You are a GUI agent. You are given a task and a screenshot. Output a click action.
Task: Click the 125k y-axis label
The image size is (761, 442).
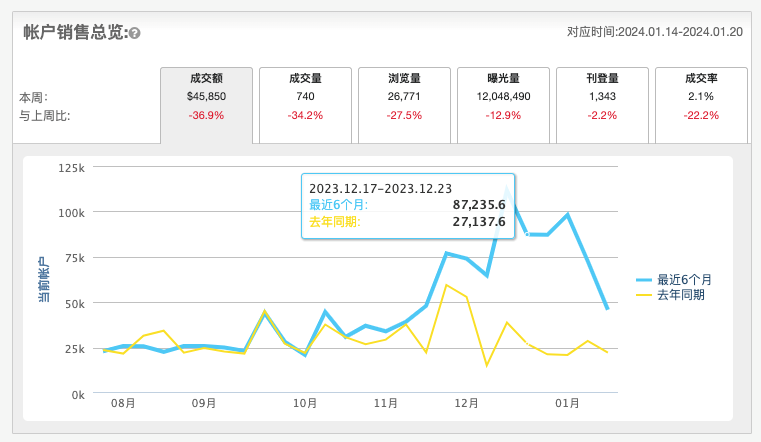[71, 168]
